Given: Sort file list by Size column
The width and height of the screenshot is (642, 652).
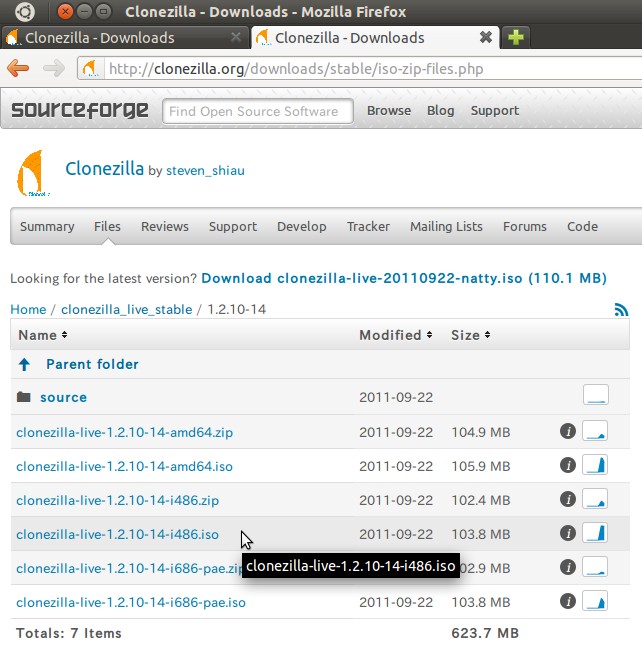Looking at the screenshot, I should 471,335.
